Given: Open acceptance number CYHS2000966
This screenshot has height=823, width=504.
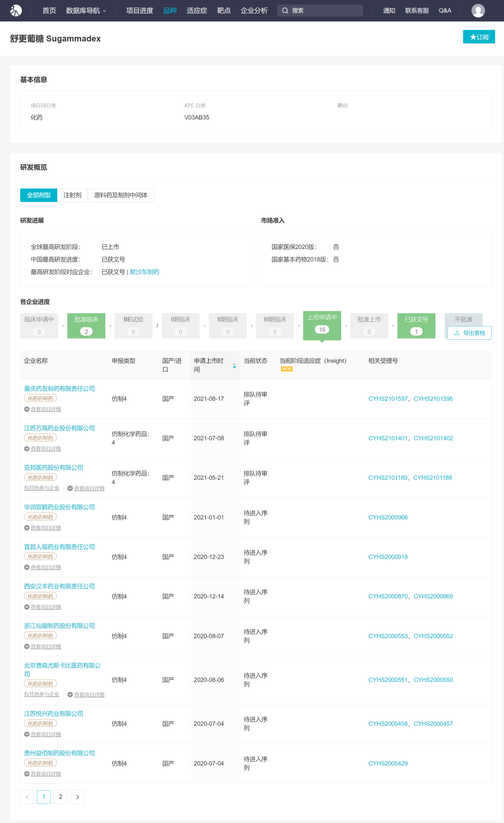Looking at the screenshot, I should (388, 517).
